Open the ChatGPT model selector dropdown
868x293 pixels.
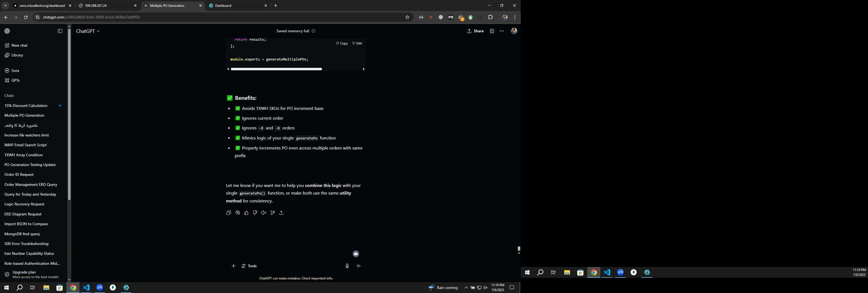point(88,31)
